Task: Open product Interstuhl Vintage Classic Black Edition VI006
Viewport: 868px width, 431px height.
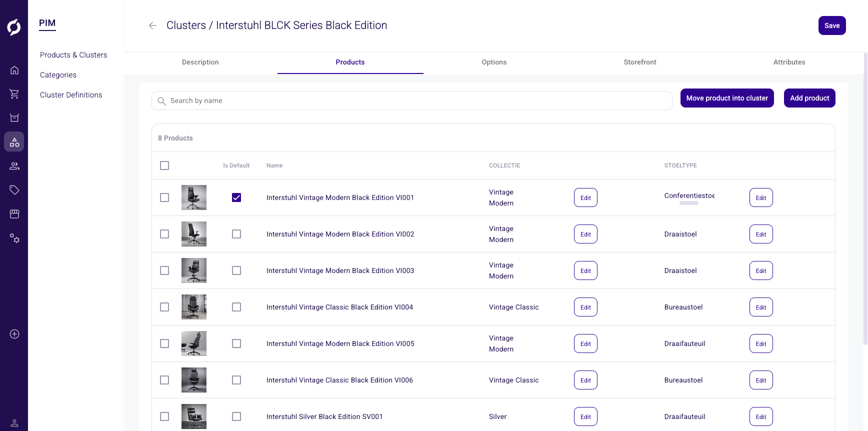Action: 340,380
